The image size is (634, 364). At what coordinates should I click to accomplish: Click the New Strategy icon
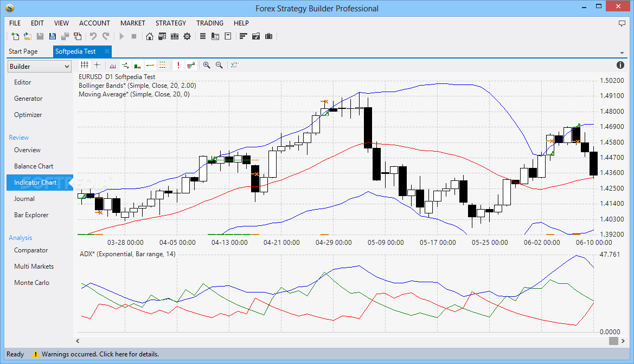pyautogui.click(x=15, y=36)
